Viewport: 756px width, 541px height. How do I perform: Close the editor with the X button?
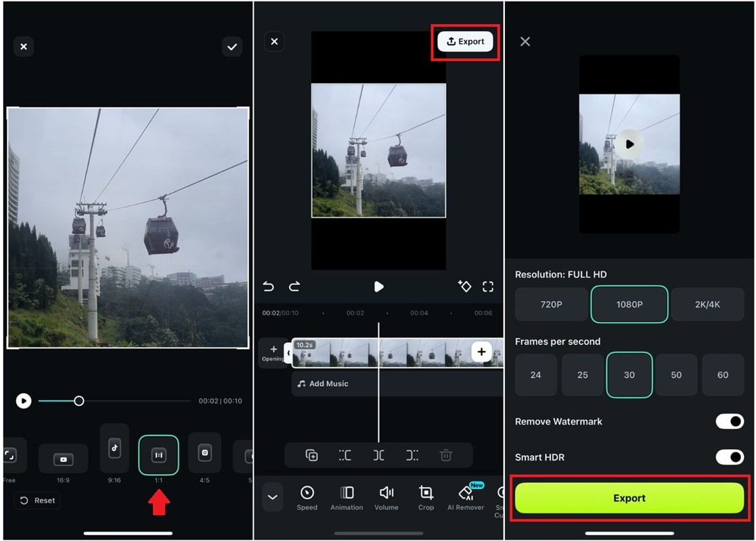tap(274, 41)
